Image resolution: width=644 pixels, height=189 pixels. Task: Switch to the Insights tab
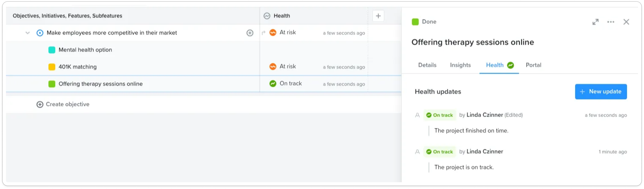click(x=460, y=65)
